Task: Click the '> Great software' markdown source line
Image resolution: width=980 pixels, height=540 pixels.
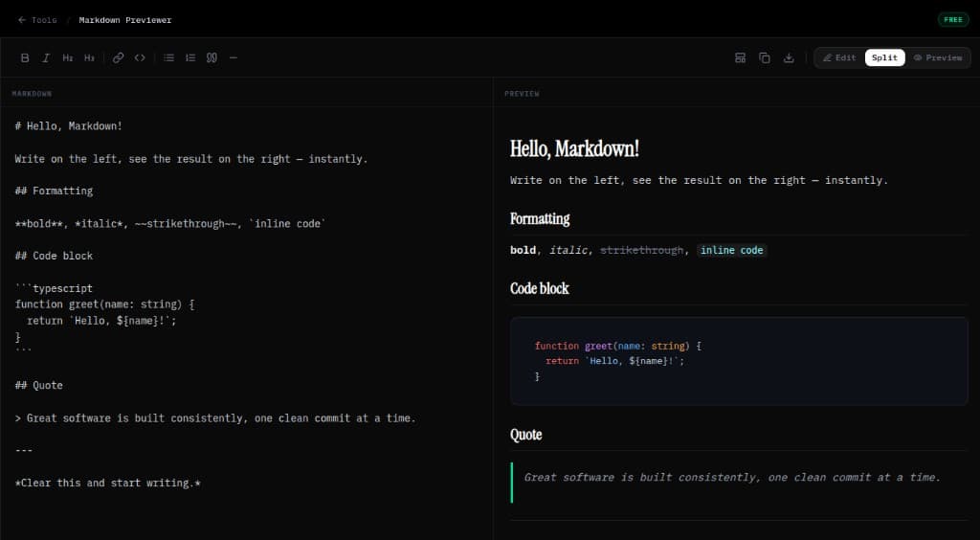Action: pyautogui.click(x=215, y=417)
